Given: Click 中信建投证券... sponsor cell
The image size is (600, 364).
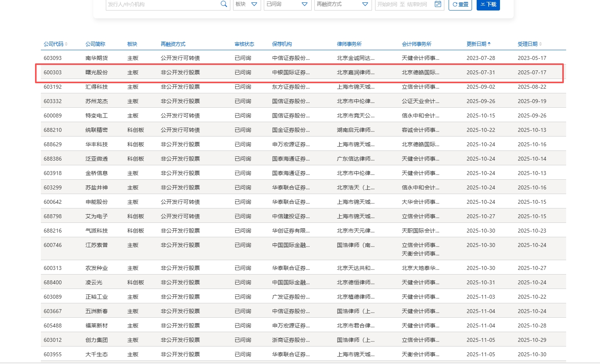Looking at the screenshot, I should (x=291, y=216).
